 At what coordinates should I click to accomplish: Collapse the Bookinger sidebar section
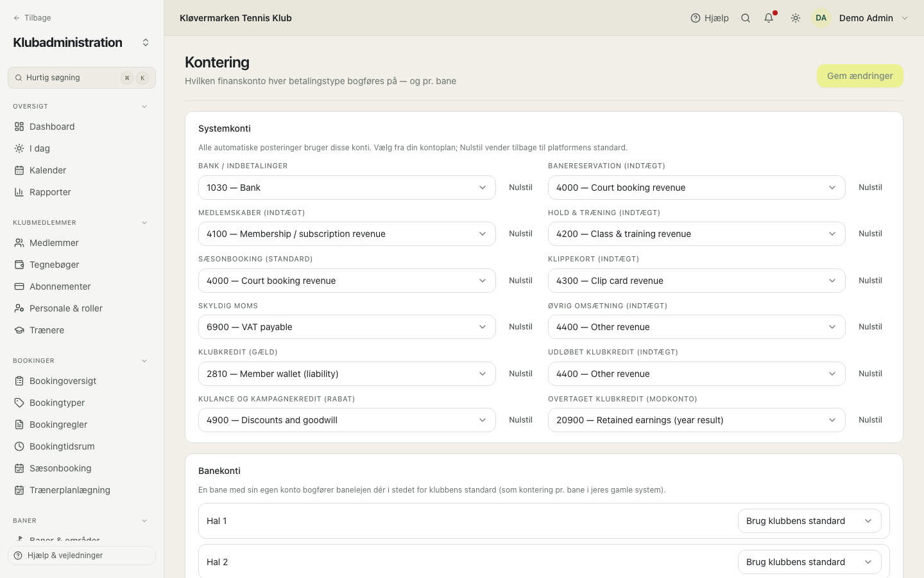point(144,361)
